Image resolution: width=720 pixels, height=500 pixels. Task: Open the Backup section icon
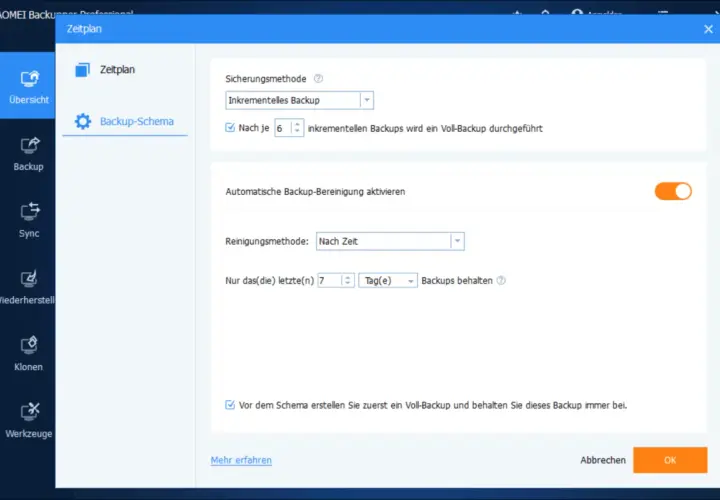click(29, 146)
